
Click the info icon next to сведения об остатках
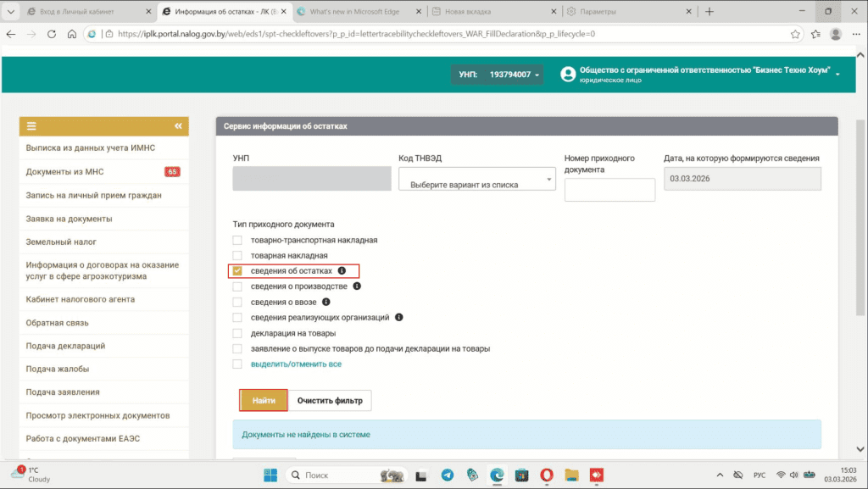[x=342, y=270]
